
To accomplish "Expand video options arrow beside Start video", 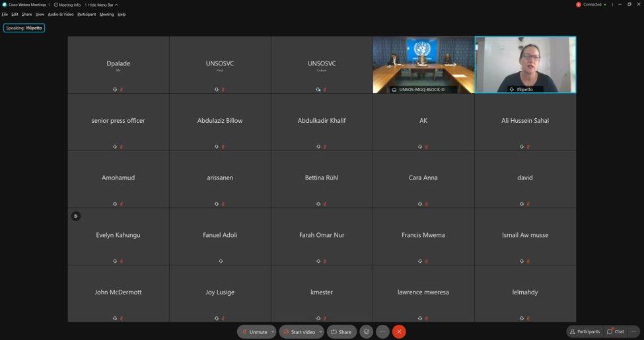I will 321,331.
